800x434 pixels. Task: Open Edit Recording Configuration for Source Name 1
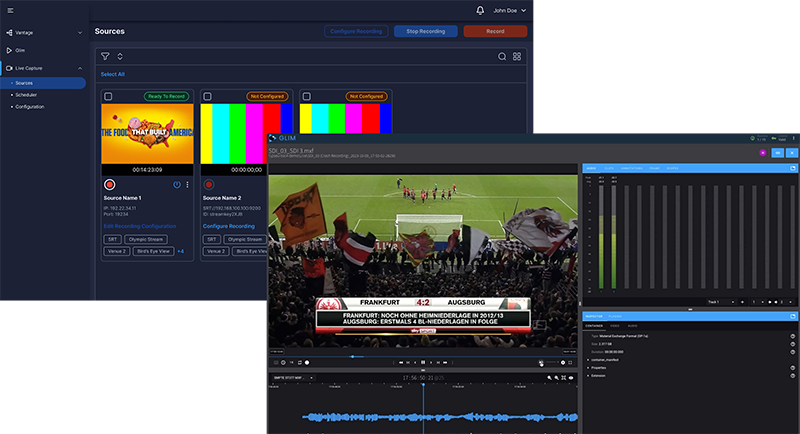coord(140,226)
